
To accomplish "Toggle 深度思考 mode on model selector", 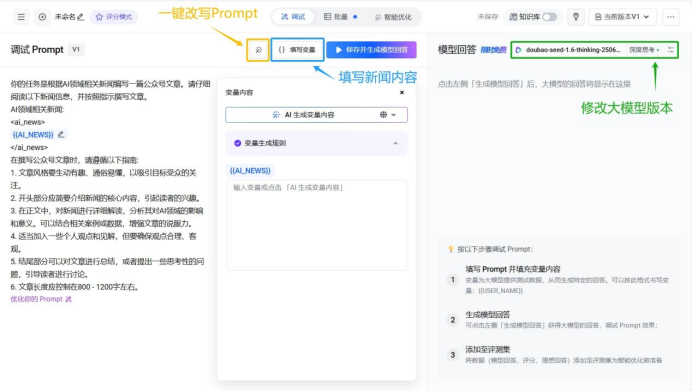I will [x=644, y=50].
